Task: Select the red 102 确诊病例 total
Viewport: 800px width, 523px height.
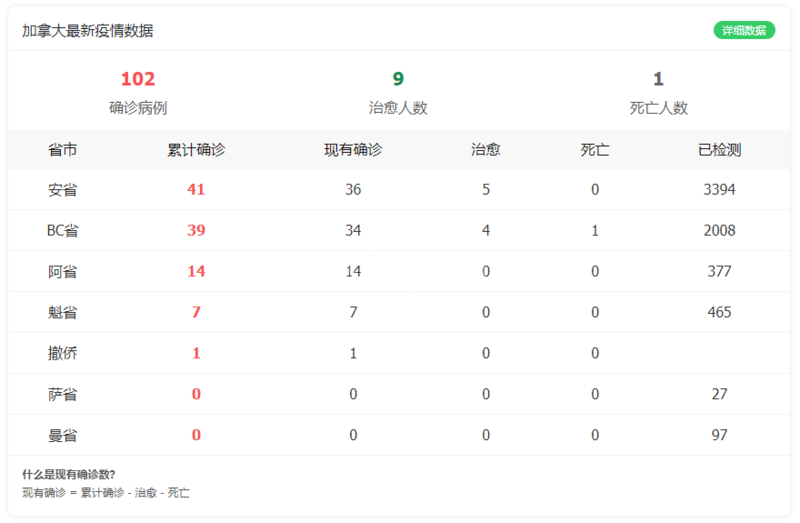Action: point(138,79)
